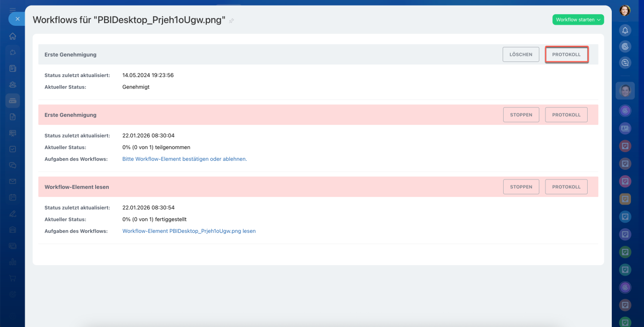Viewport: 644px width, 327px height.
Task: Go to the home icon in left sidebar
Action: [13, 36]
